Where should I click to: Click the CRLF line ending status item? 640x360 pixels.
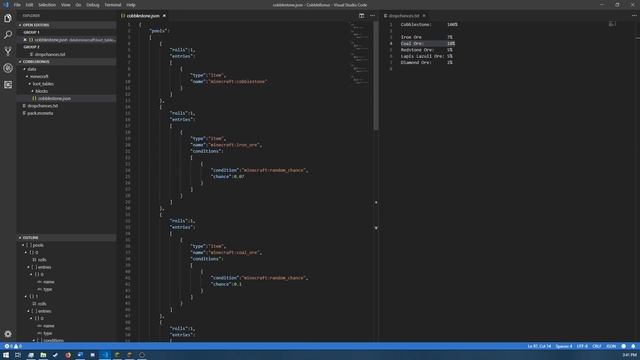(597, 346)
